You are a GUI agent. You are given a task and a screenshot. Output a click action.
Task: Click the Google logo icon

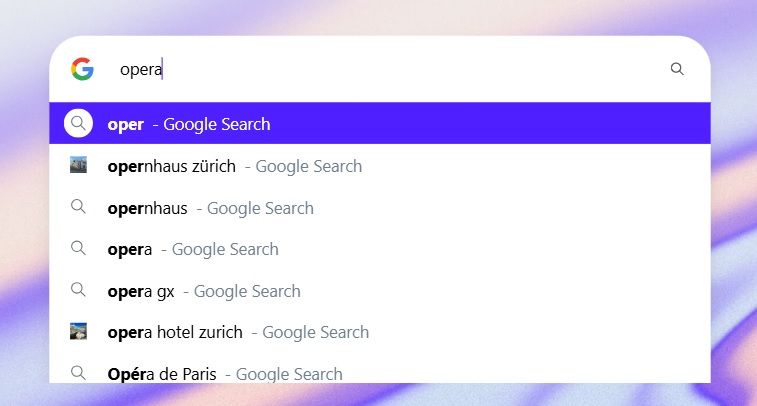click(x=82, y=69)
